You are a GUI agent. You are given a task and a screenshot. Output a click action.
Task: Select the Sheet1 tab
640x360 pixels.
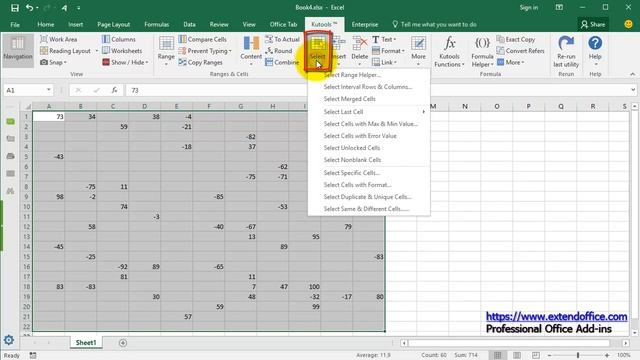[x=86, y=342]
